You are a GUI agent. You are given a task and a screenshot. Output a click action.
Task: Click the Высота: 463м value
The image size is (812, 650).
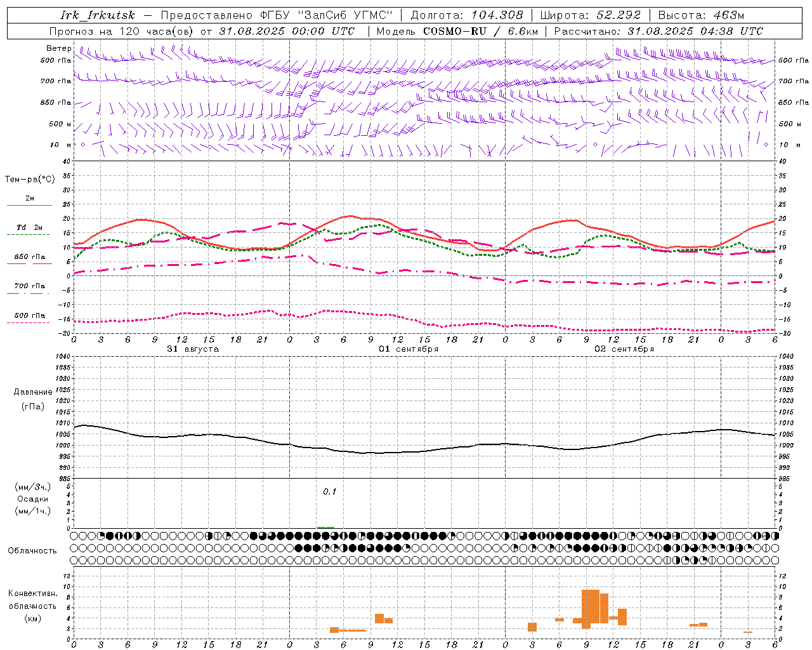click(x=701, y=15)
